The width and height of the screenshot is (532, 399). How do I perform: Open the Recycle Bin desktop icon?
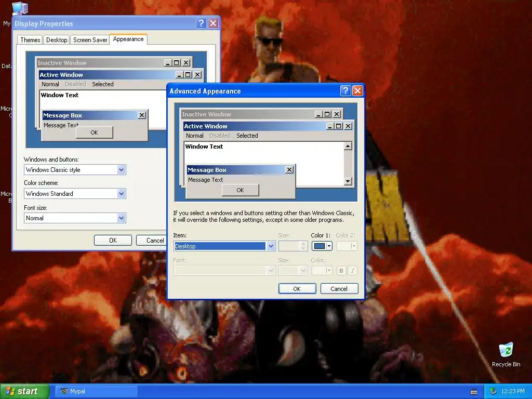click(506, 354)
